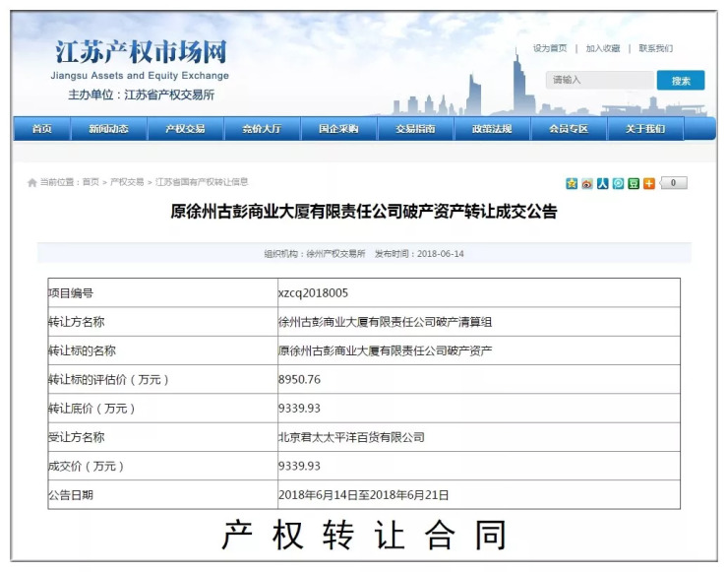Click the 产权交易 breadcrumb link

tap(127, 182)
